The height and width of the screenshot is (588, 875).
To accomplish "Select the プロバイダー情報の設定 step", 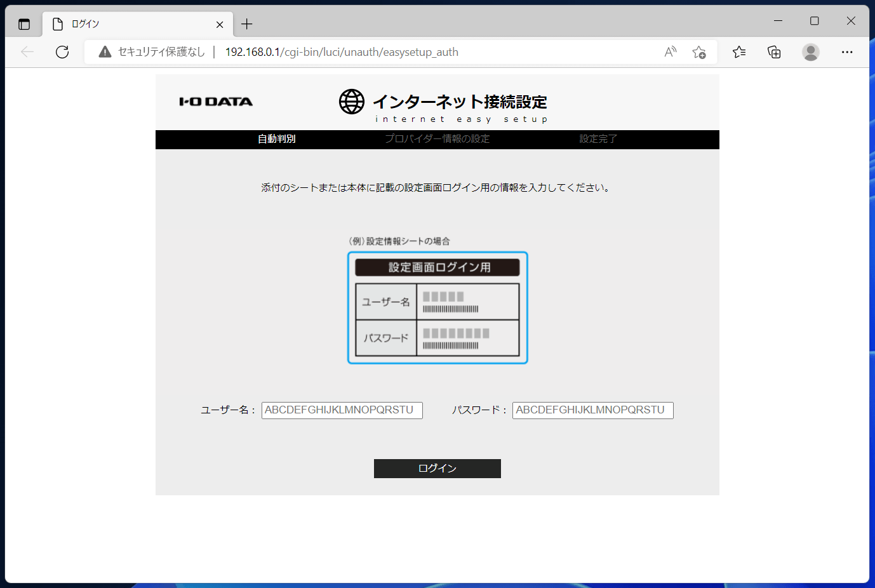I will (437, 139).
